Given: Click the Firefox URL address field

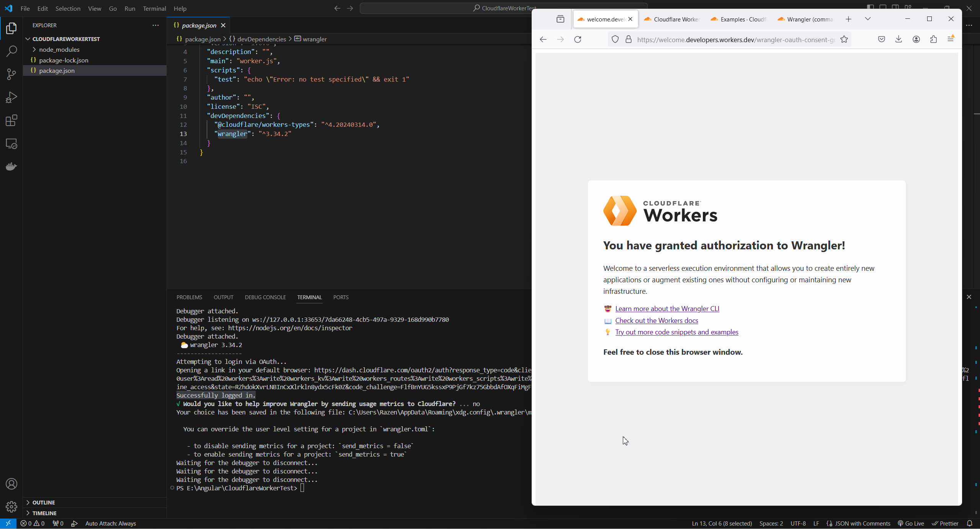Looking at the screenshot, I should click(x=735, y=39).
